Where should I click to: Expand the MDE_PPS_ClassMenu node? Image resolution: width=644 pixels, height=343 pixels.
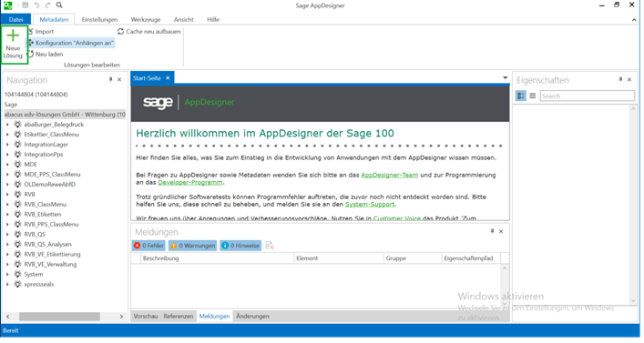tap(7, 175)
